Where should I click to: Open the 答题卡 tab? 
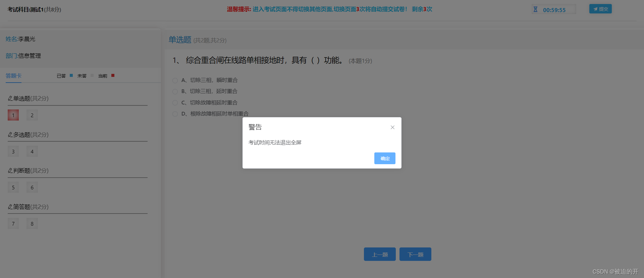pos(13,76)
